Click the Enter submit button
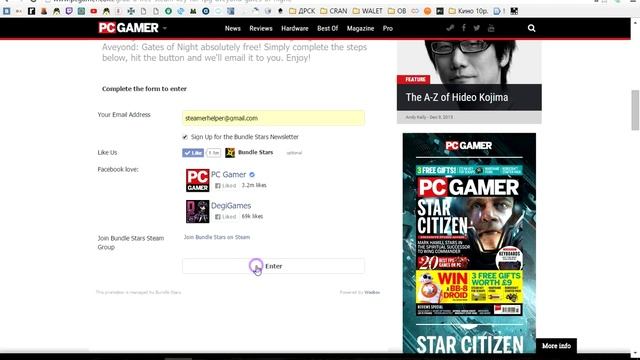 273,266
